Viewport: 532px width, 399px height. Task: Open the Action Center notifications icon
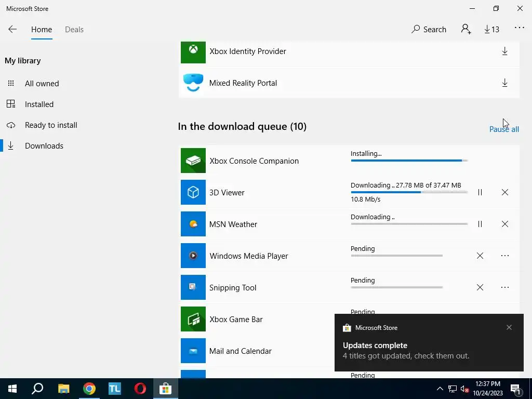[516, 389]
